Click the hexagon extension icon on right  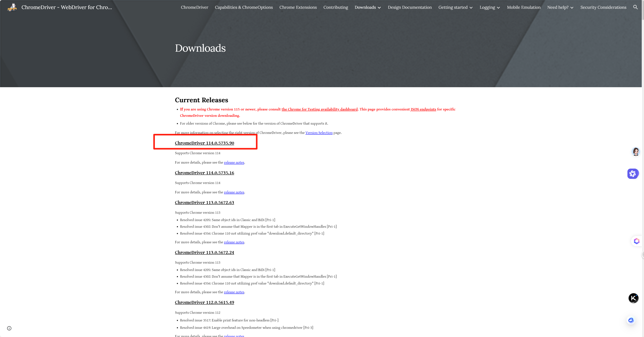point(636,241)
